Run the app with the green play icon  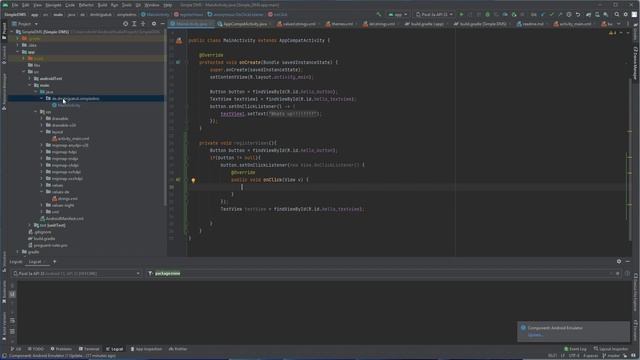pyautogui.click(x=462, y=14)
